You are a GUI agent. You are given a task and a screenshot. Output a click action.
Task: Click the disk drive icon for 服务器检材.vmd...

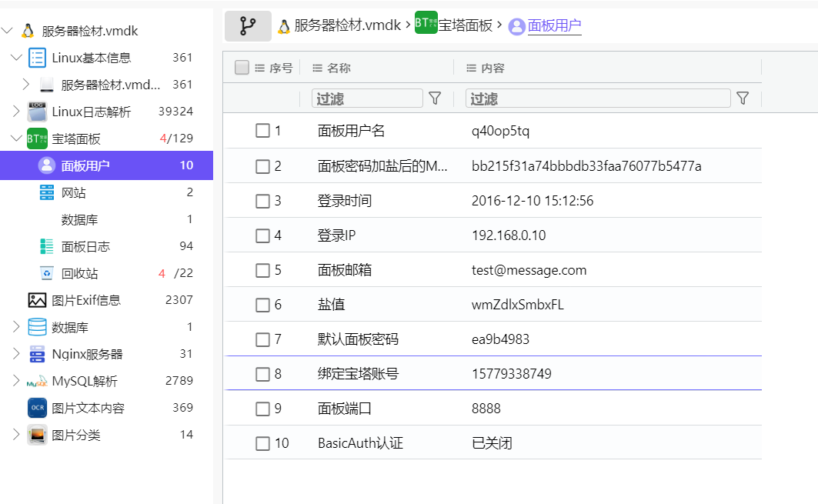46,85
